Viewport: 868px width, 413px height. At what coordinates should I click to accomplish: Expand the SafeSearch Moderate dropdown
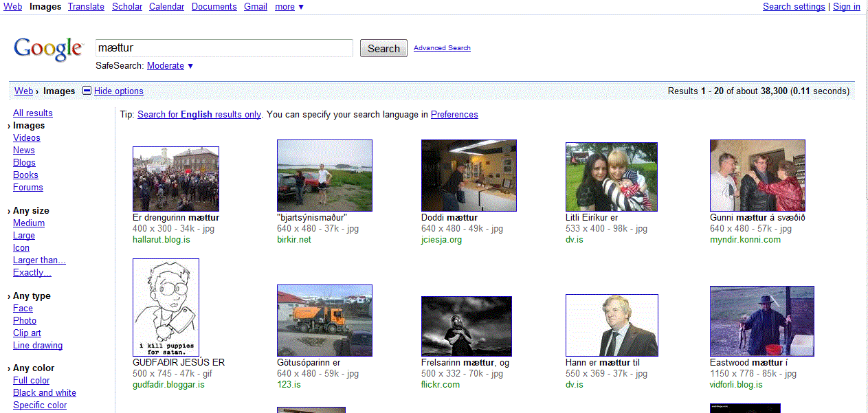190,66
